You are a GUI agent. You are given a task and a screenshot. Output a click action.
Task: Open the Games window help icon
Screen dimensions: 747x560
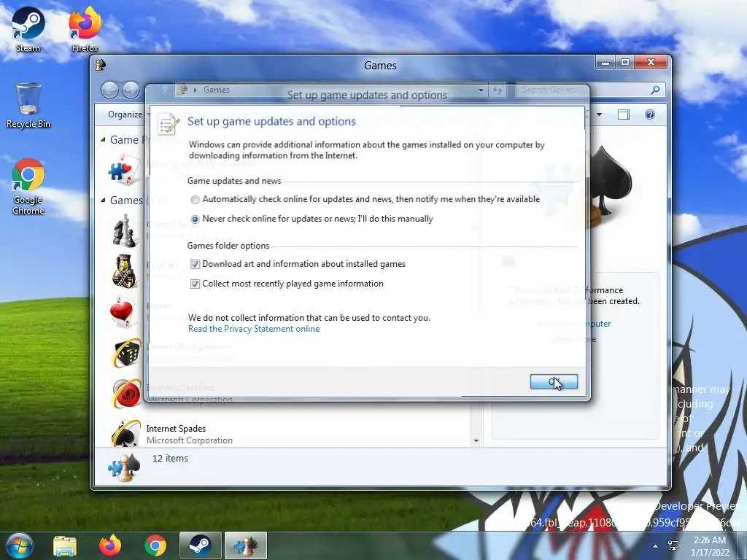[650, 114]
